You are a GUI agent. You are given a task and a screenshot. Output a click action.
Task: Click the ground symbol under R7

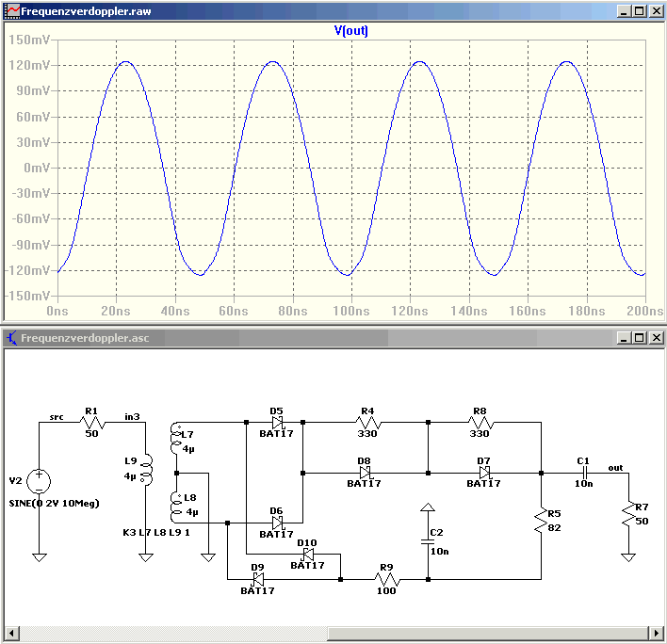[x=628, y=557]
